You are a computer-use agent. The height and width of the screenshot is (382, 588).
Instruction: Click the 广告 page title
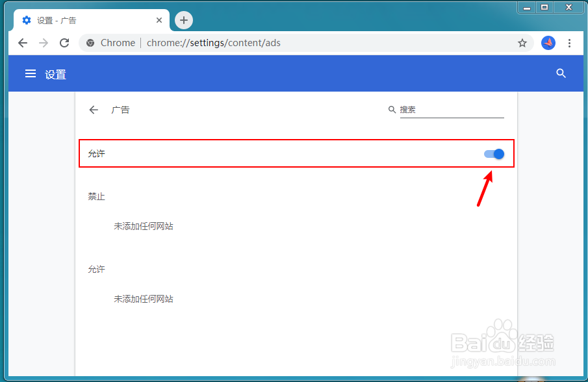[120, 110]
